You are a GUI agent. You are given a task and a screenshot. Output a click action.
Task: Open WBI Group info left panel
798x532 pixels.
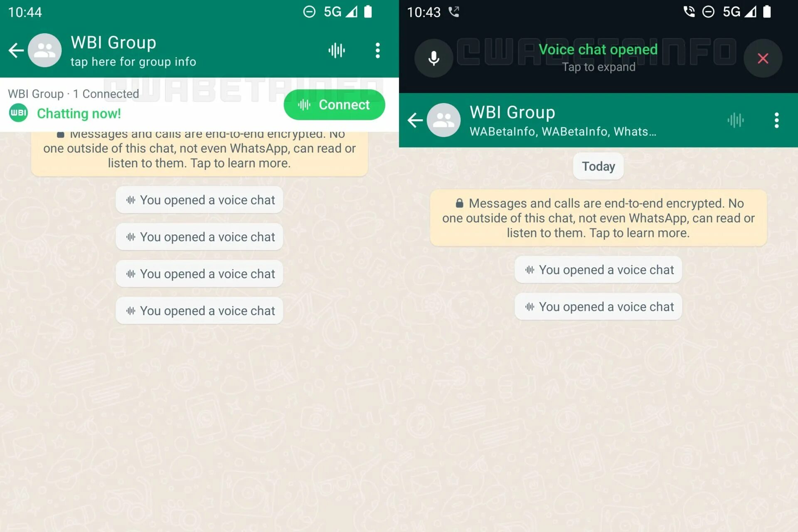tap(133, 50)
